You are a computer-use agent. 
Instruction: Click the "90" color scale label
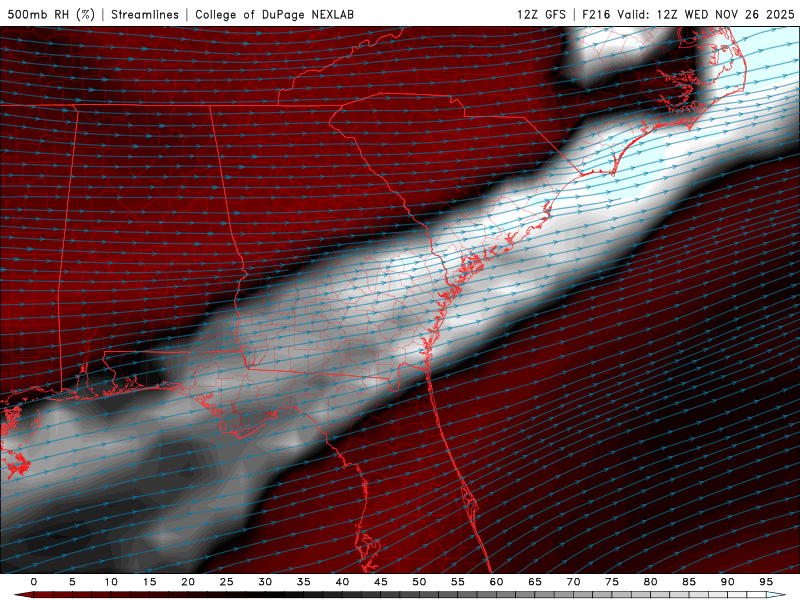point(728,582)
